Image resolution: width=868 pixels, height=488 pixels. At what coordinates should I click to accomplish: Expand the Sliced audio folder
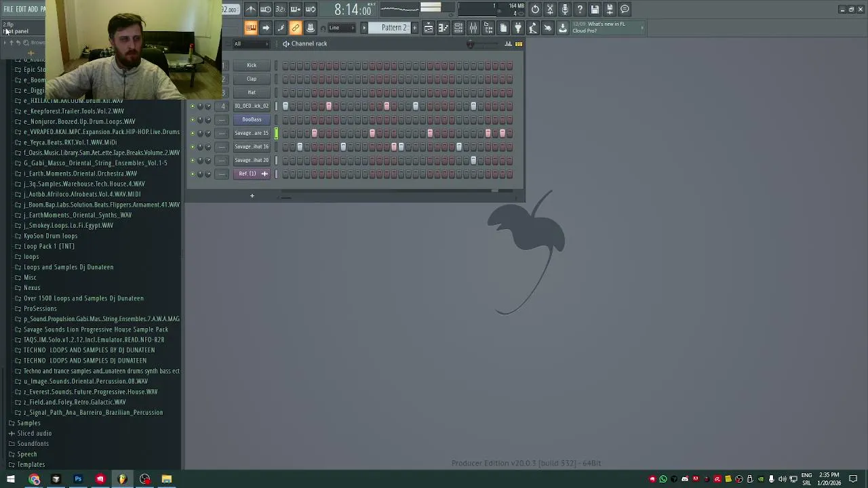click(x=34, y=433)
